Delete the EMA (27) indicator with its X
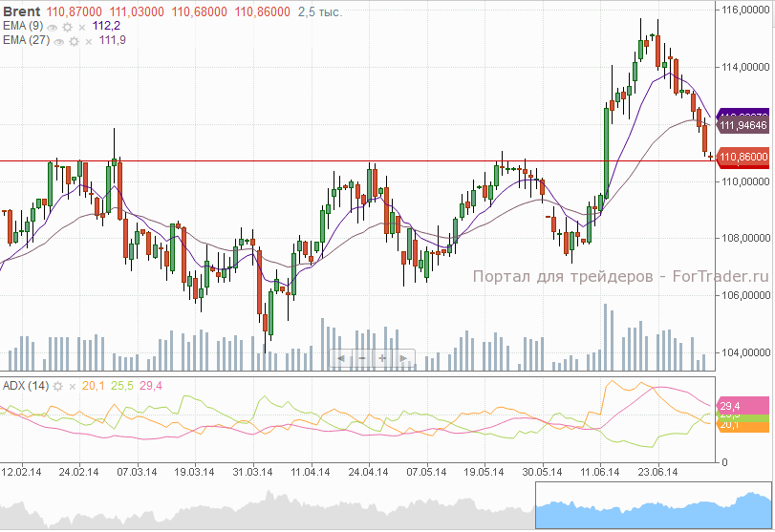Viewport: 775px width, 532px height. tap(89, 42)
